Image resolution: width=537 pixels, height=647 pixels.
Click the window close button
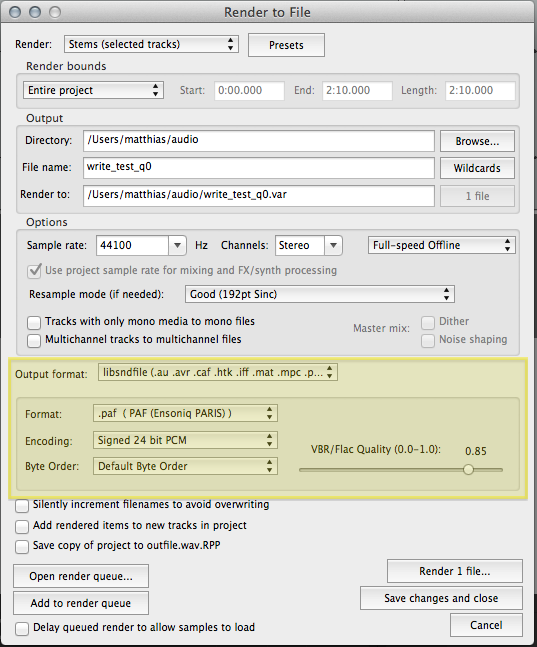point(15,12)
